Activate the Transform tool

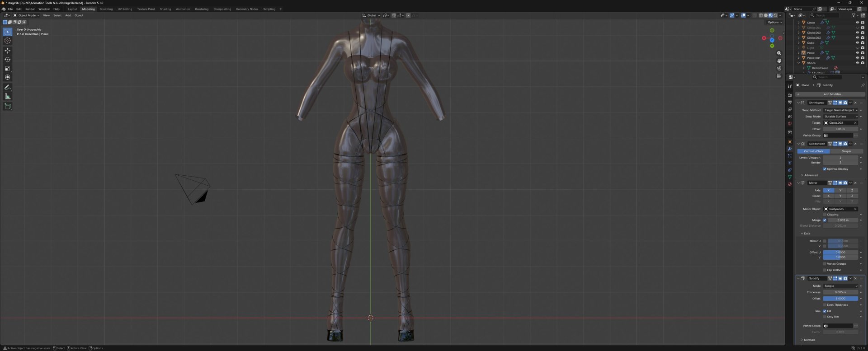tap(8, 77)
